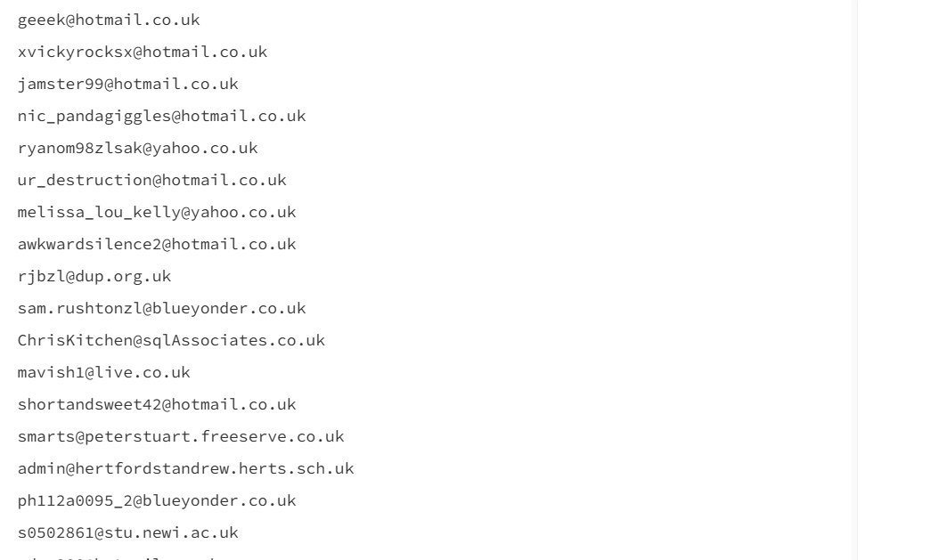Click the geeek@hotmail.co.uk line

coord(109,20)
